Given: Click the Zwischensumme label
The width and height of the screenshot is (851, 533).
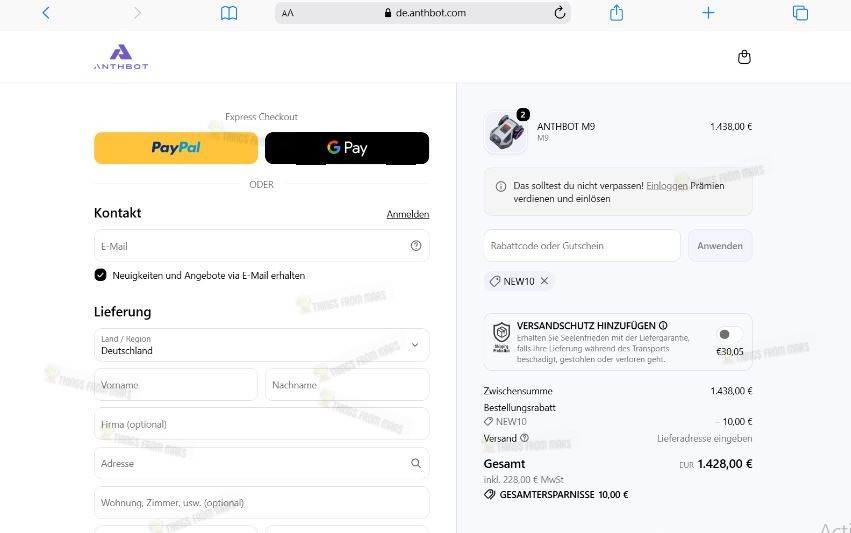Looking at the screenshot, I should tap(518, 391).
